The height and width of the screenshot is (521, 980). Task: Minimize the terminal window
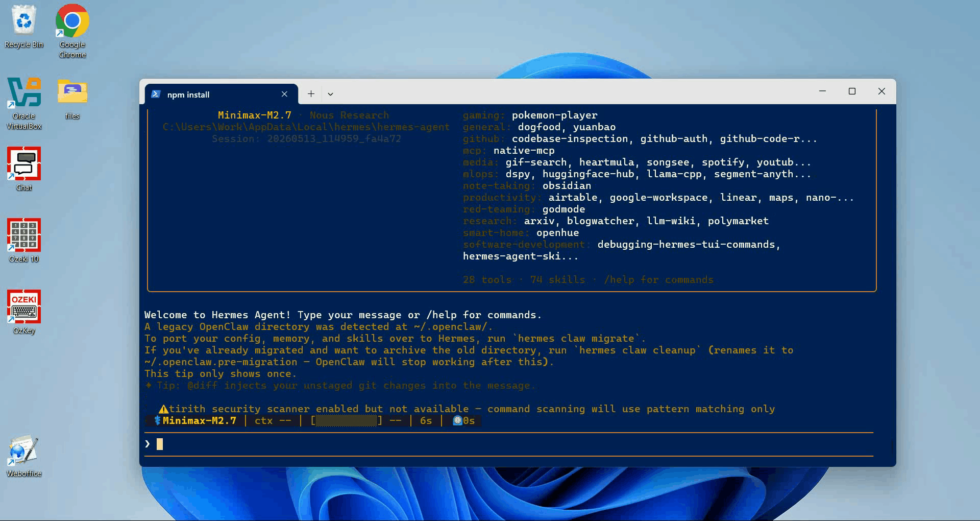(x=822, y=91)
